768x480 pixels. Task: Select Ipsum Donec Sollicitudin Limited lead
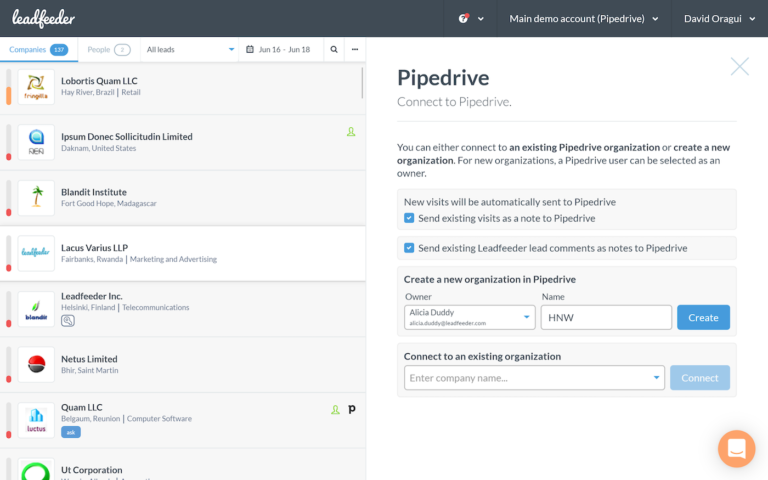(183, 143)
